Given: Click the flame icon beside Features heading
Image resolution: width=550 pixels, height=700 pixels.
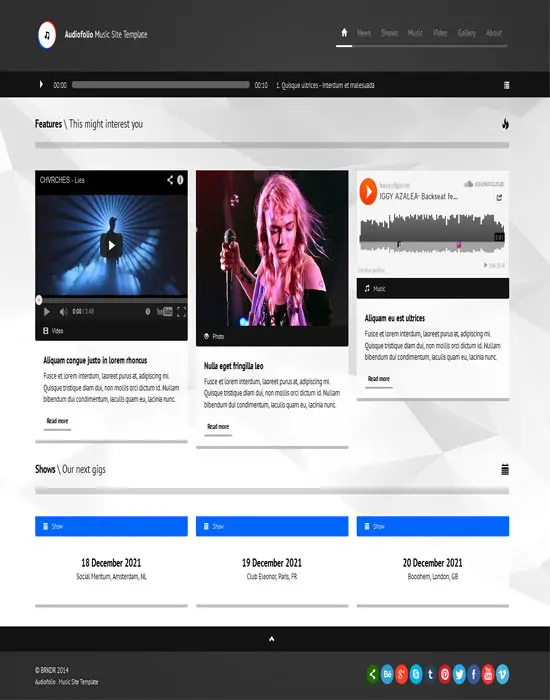Looking at the screenshot, I should pos(505,124).
